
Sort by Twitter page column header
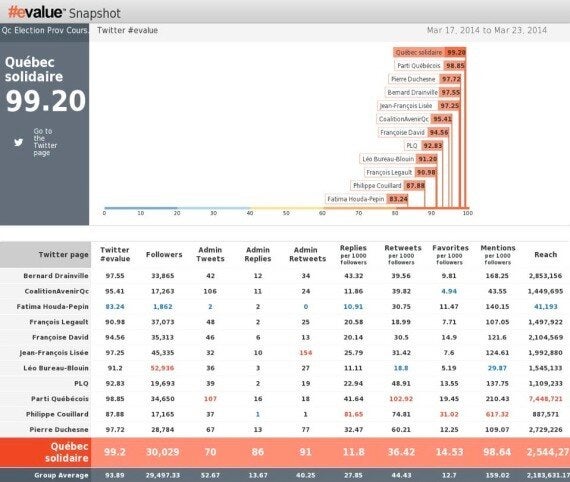64,254
